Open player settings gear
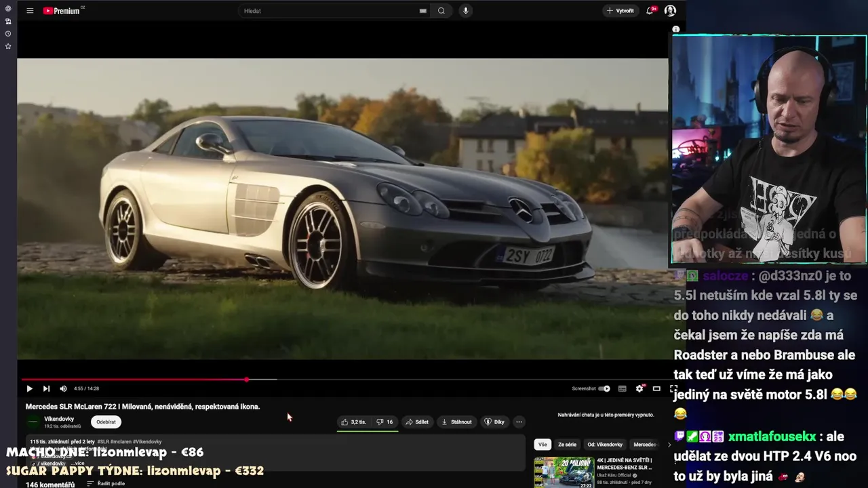 [x=639, y=388]
